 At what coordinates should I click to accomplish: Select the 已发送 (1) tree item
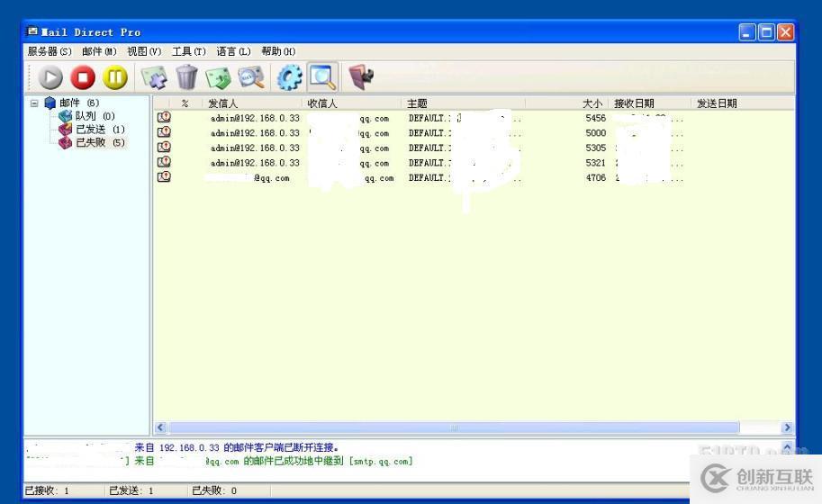coord(100,129)
